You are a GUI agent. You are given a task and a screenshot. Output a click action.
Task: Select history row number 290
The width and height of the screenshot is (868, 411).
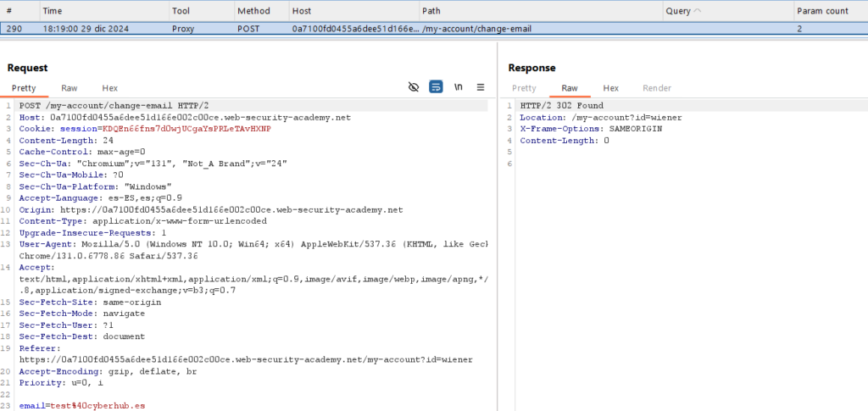[434, 29]
